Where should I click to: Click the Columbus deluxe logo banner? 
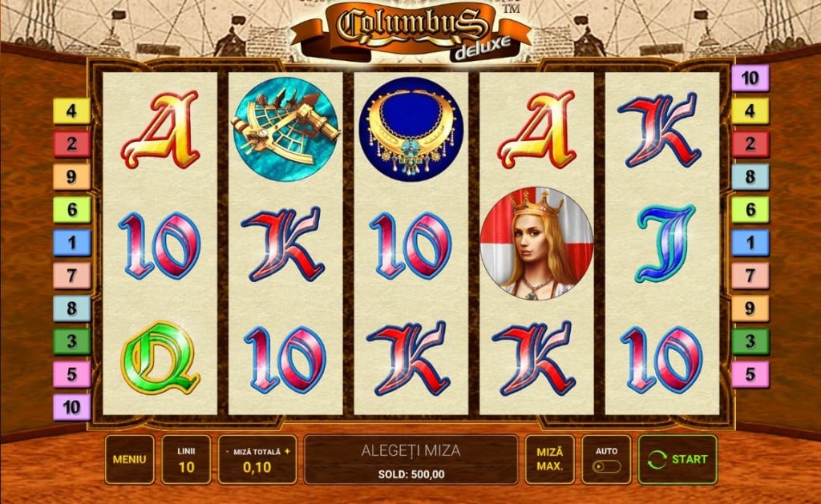[411, 32]
